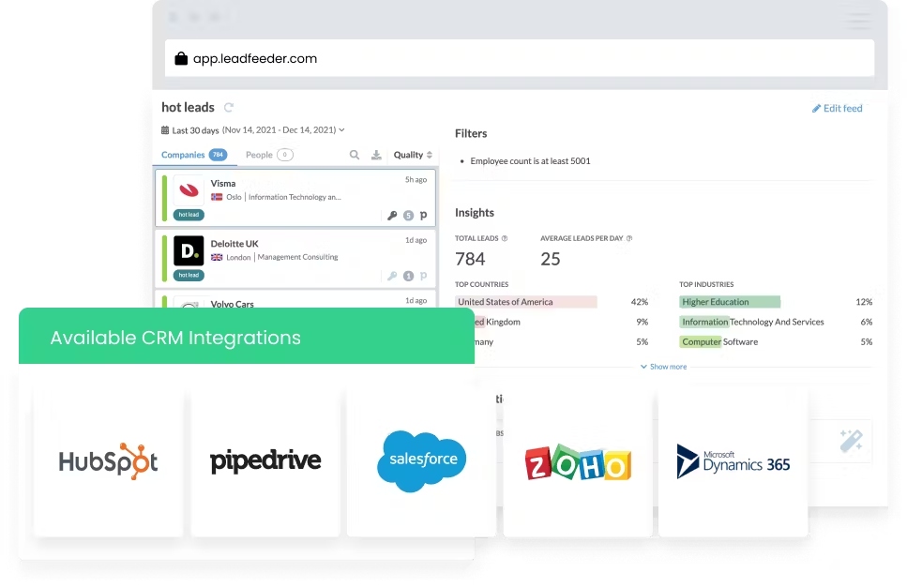
Task: Open the date range dropdown
Action: [x=253, y=130]
